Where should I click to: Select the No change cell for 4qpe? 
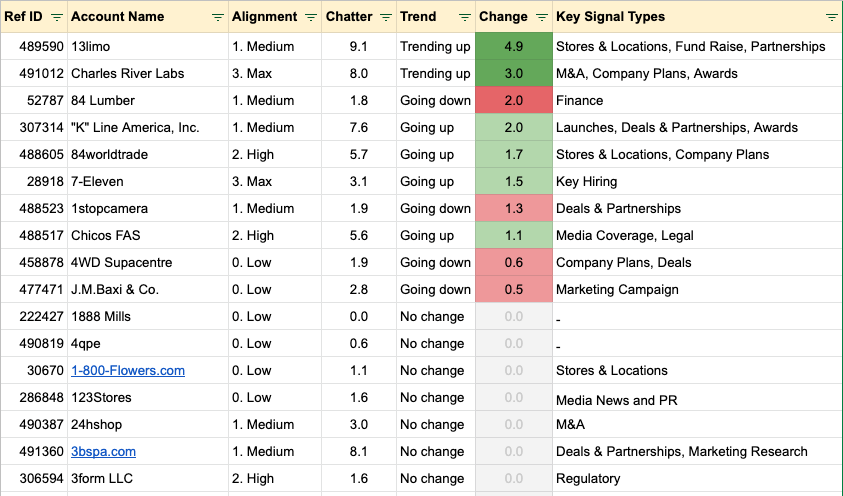point(436,343)
